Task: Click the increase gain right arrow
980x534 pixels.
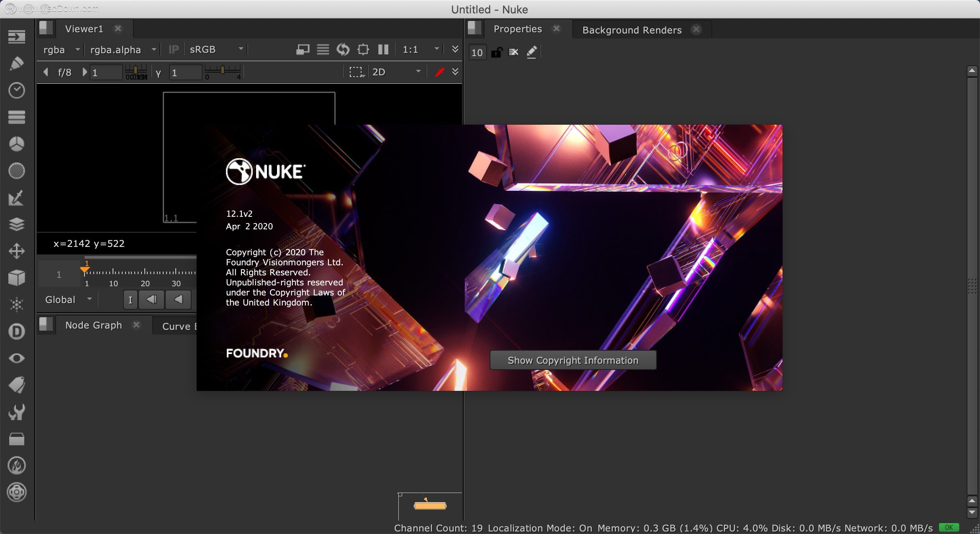Action: click(x=85, y=72)
